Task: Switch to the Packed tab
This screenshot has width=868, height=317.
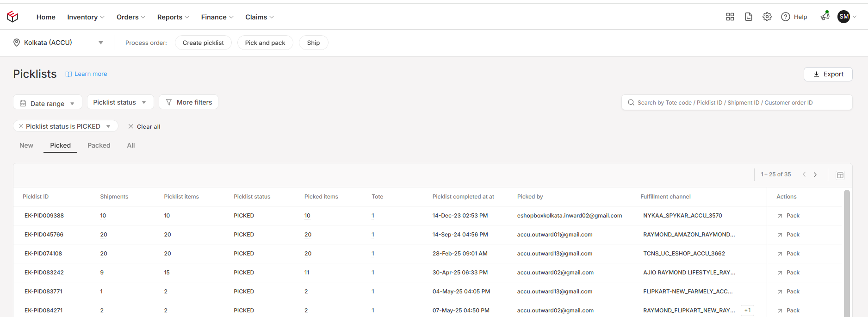Action: pyautogui.click(x=99, y=145)
